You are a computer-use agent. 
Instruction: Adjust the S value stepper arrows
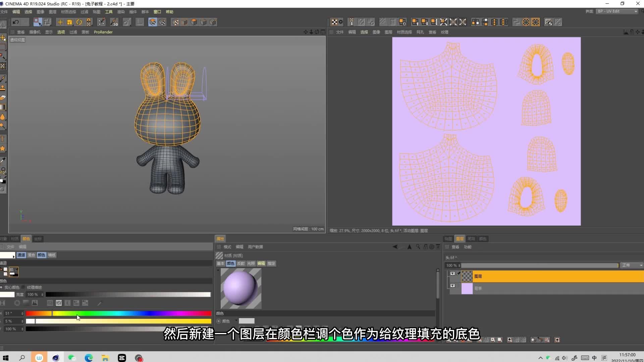22,321
